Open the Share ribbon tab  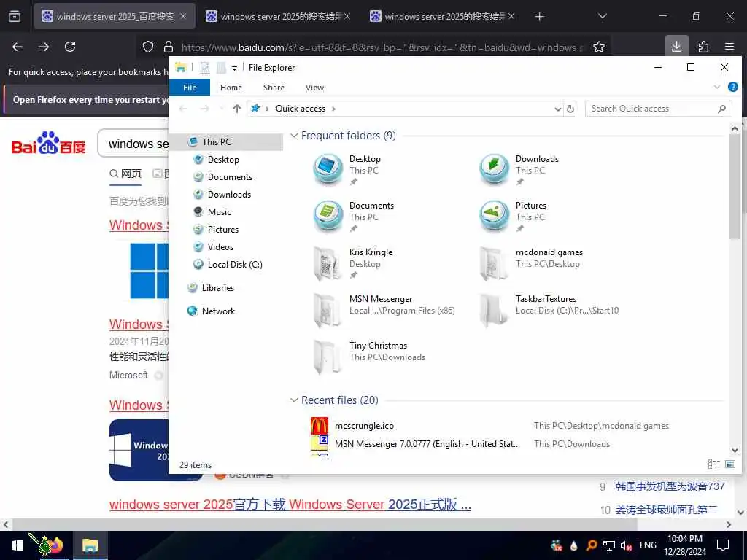click(274, 87)
